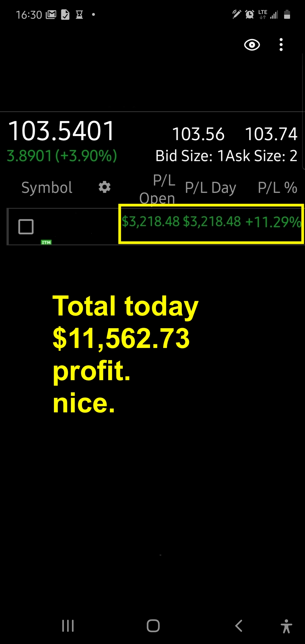Sort by P/L Open column
305x644 pixels.
pos(158,189)
